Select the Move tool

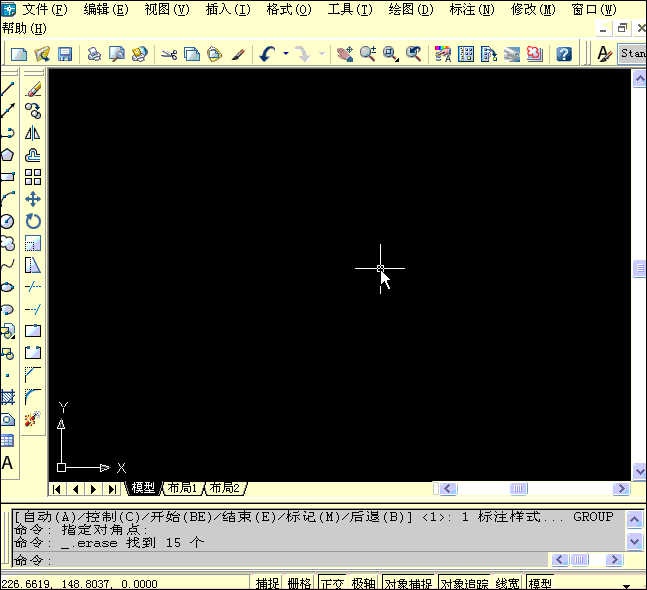[33, 199]
